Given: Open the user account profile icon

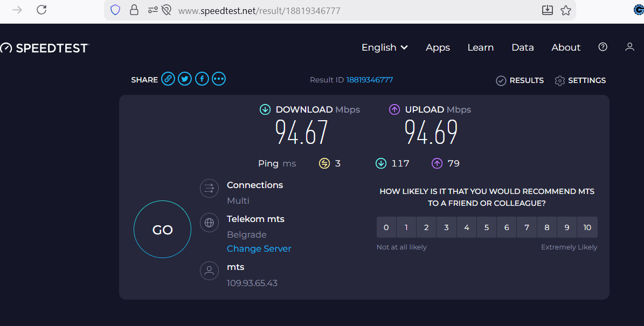Looking at the screenshot, I should pyautogui.click(x=629, y=47).
